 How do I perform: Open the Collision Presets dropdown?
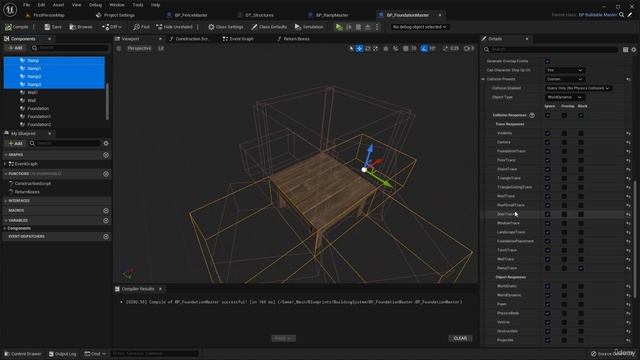[565, 79]
